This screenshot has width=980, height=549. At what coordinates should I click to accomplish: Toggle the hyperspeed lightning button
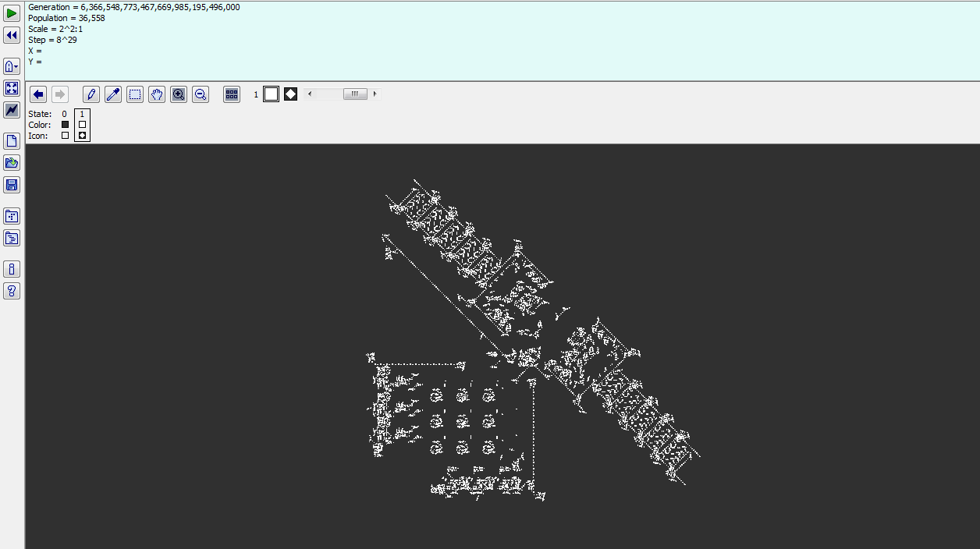[12, 110]
